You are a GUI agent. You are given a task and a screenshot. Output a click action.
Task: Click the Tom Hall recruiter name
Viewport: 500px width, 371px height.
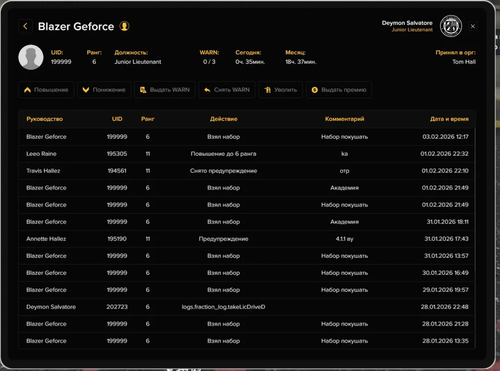(464, 62)
